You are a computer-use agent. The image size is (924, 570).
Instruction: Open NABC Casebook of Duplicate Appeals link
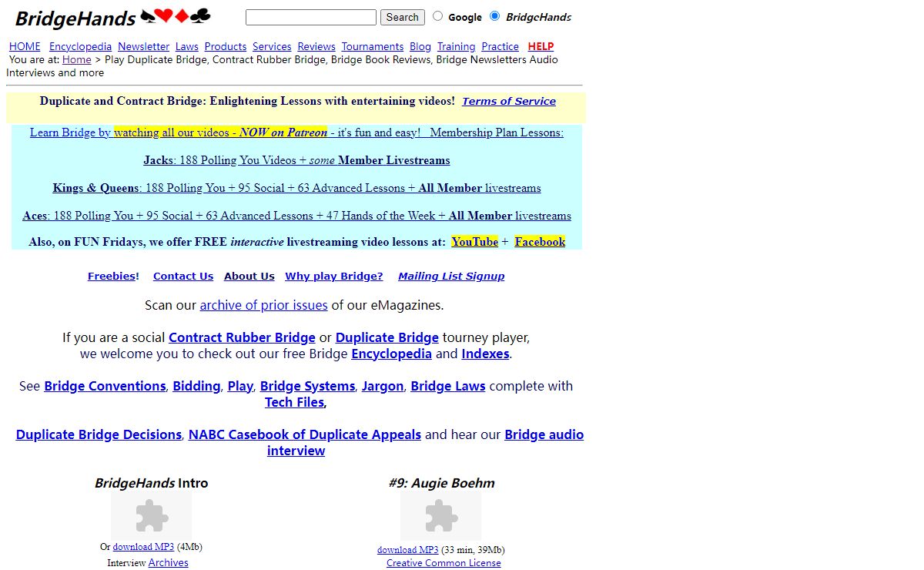(x=305, y=434)
